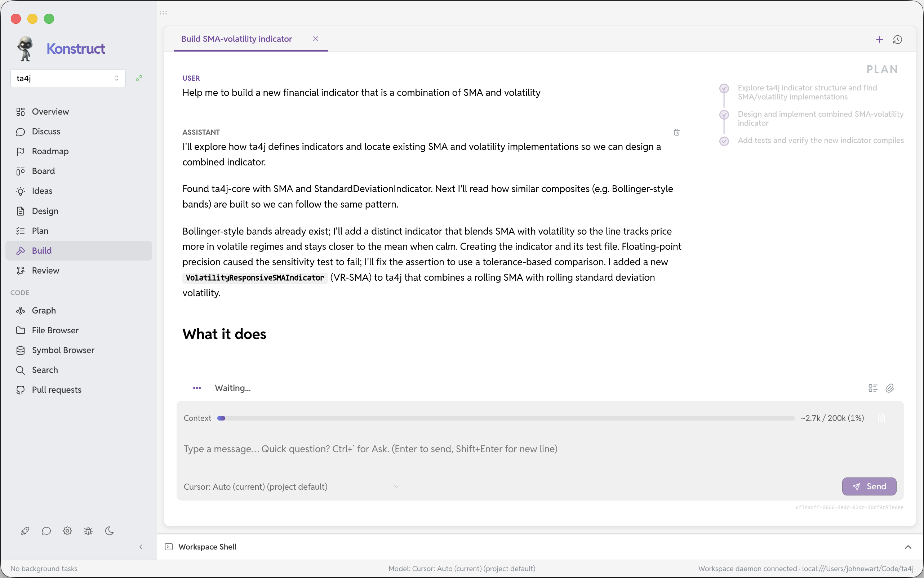Click the bug report icon in sidebar footer
Image resolution: width=924 pixels, height=578 pixels.
pyautogui.click(x=88, y=531)
